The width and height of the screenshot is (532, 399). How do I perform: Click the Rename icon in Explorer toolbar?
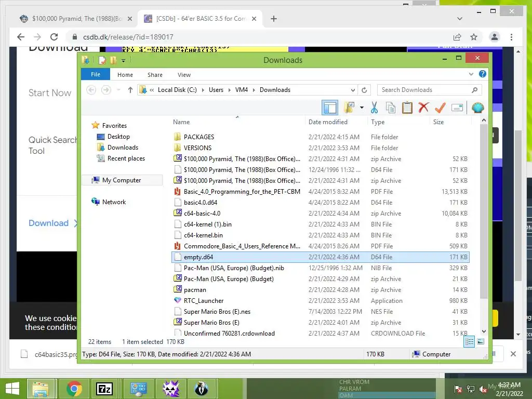click(x=457, y=108)
